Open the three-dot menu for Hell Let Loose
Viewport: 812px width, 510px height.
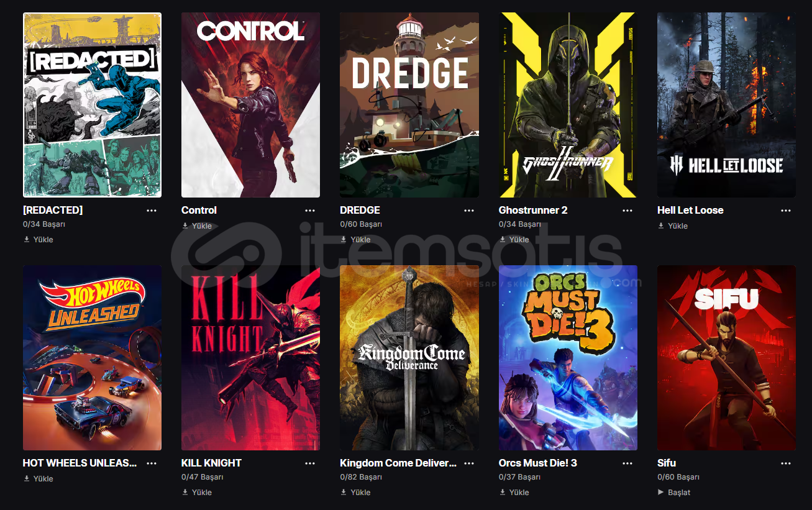(786, 211)
